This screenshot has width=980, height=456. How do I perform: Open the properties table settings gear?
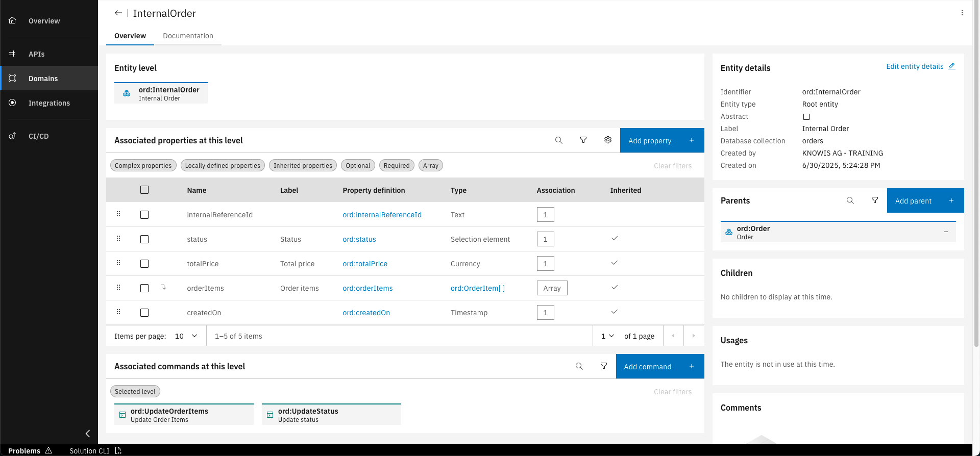(x=608, y=140)
